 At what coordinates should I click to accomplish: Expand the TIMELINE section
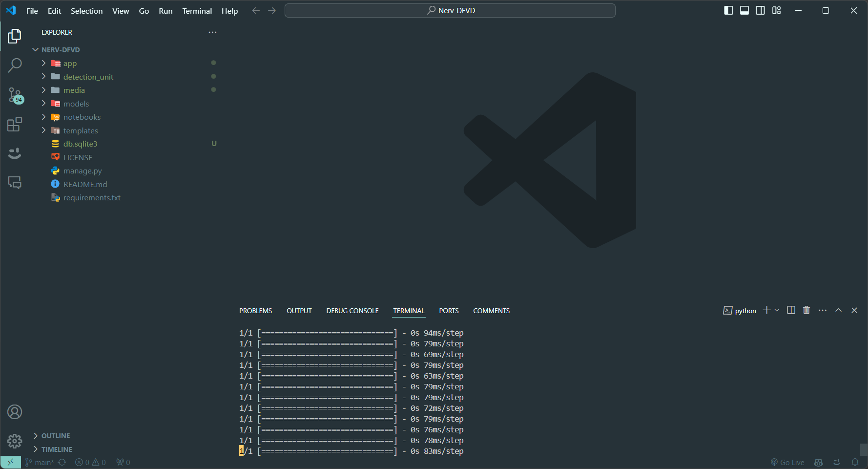36,449
